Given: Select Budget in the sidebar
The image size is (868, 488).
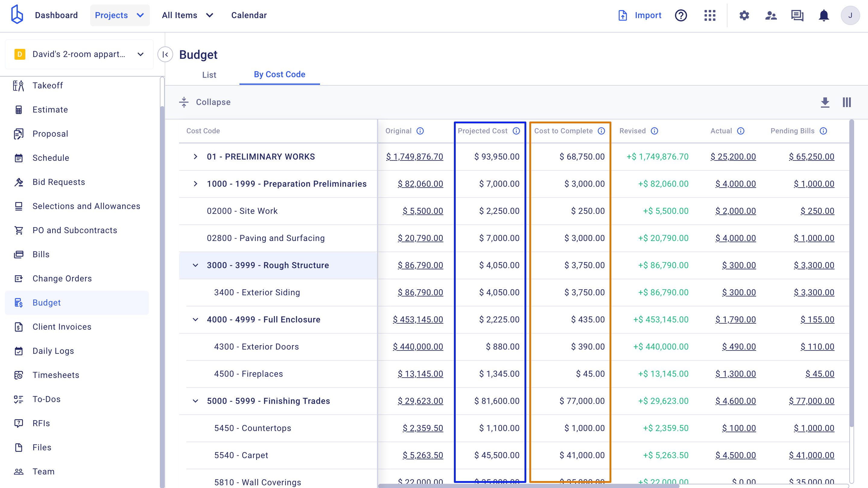Looking at the screenshot, I should [x=77, y=303].
